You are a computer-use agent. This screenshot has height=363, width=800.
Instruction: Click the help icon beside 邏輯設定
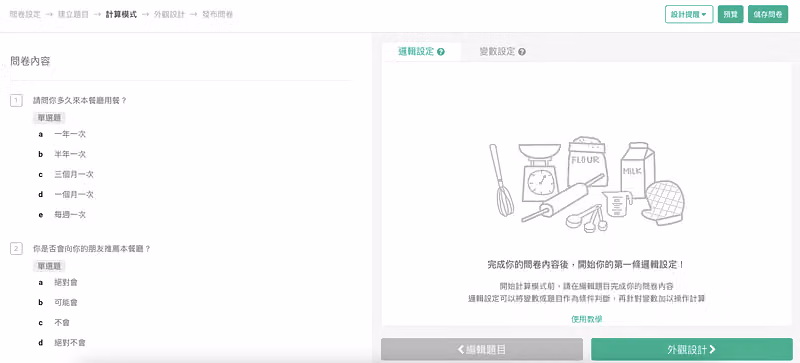(x=441, y=52)
